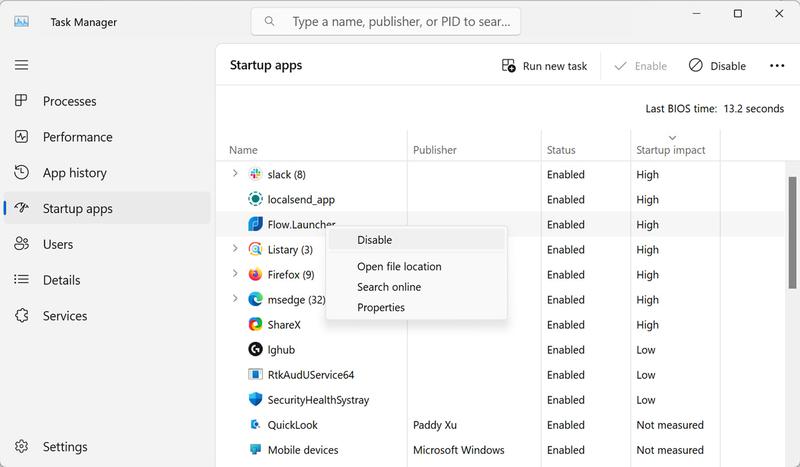Open the Details page
This screenshot has height=467, width=800.
(61, 280)
